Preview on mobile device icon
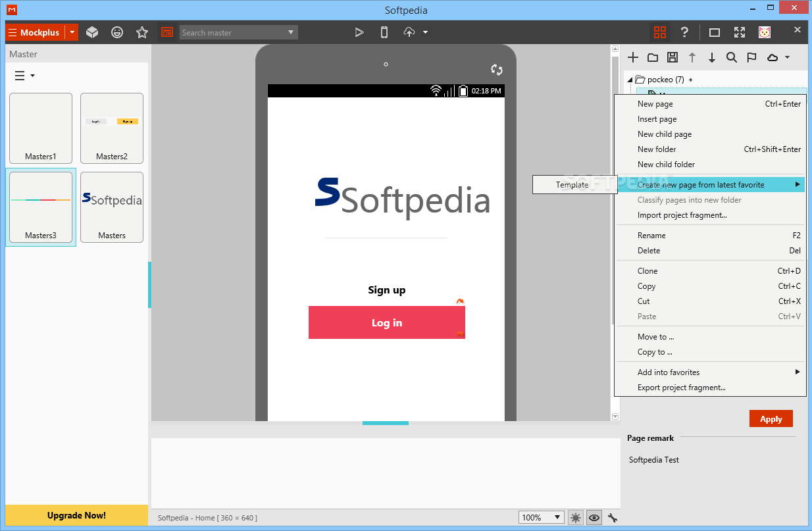812x531 pixels. click(x=384, y=32)
